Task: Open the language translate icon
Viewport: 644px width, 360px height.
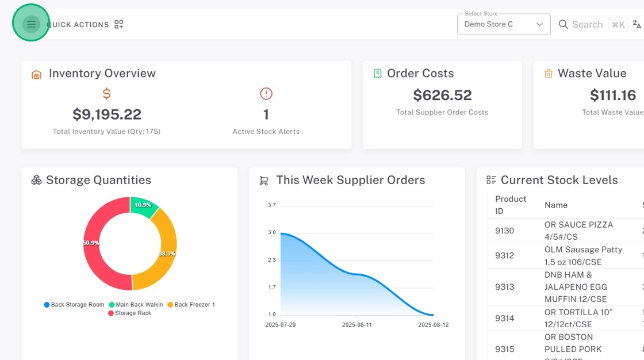Action: tap(637, 24)
